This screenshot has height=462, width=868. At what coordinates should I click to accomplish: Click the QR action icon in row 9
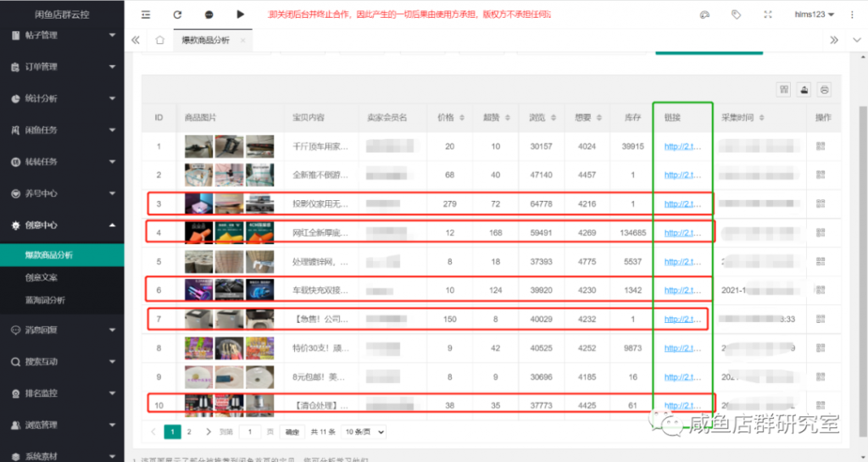point(821,376)
